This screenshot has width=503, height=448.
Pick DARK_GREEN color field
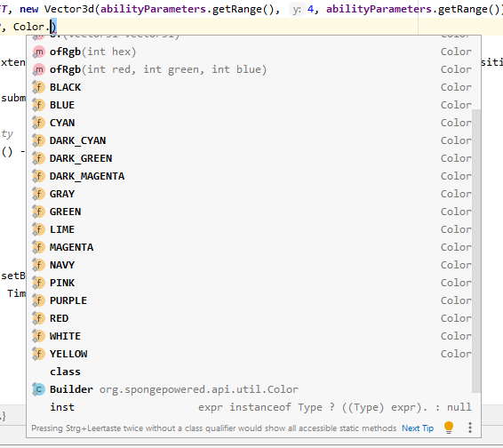(251, 158)
